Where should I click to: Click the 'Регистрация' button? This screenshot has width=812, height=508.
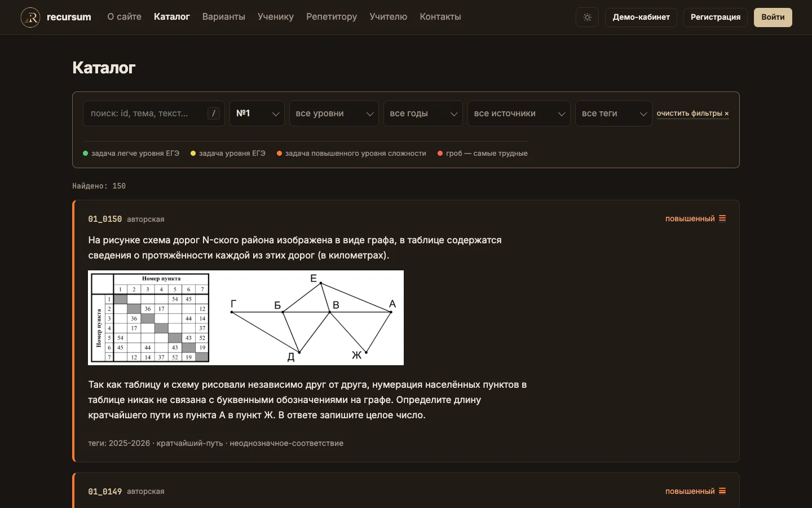tap(716, 17)
